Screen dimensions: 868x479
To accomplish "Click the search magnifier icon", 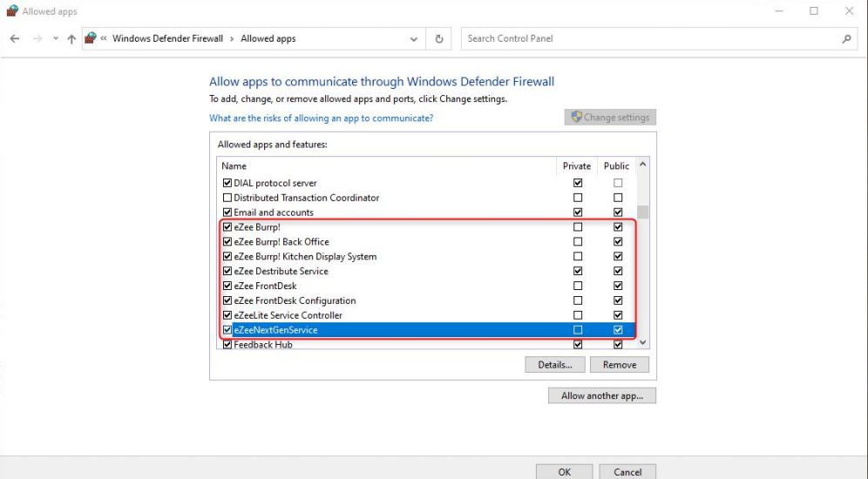I will point(846,38).
